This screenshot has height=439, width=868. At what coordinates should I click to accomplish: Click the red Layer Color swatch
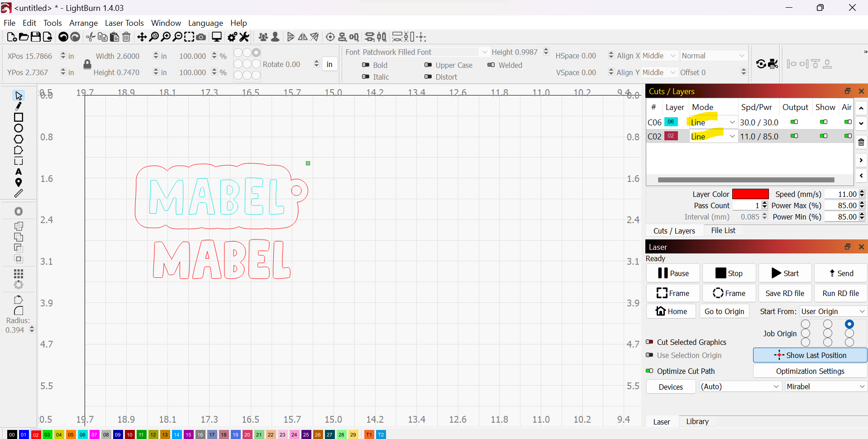750,194
